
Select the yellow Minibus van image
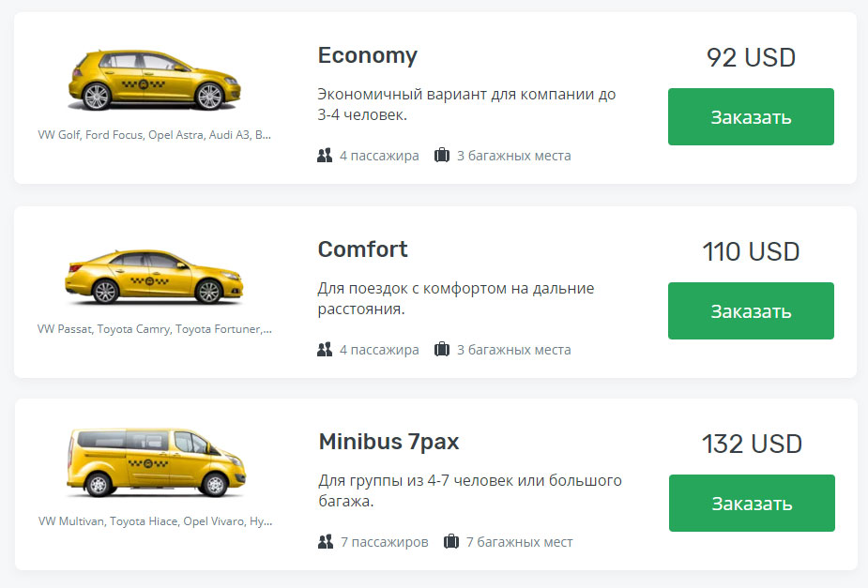pos(156,462)
